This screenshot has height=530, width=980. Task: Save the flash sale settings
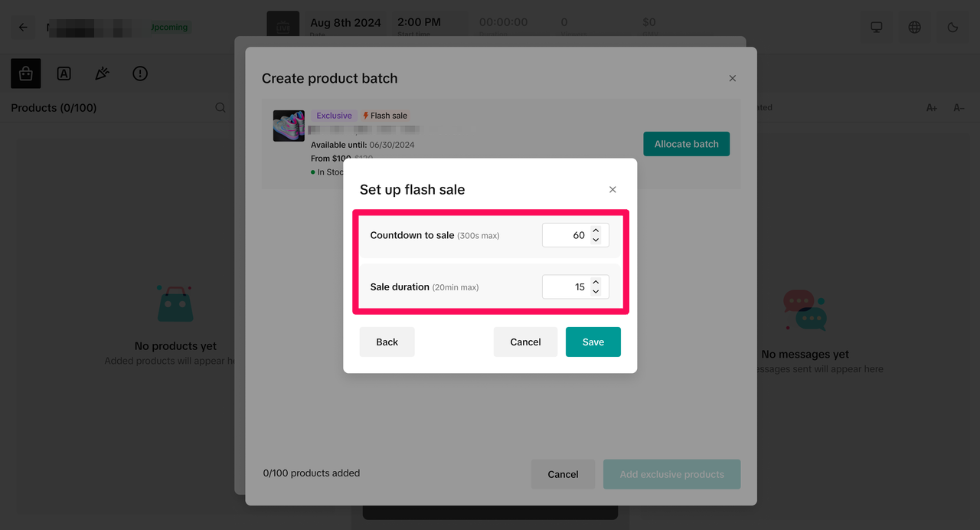point(593,342)
